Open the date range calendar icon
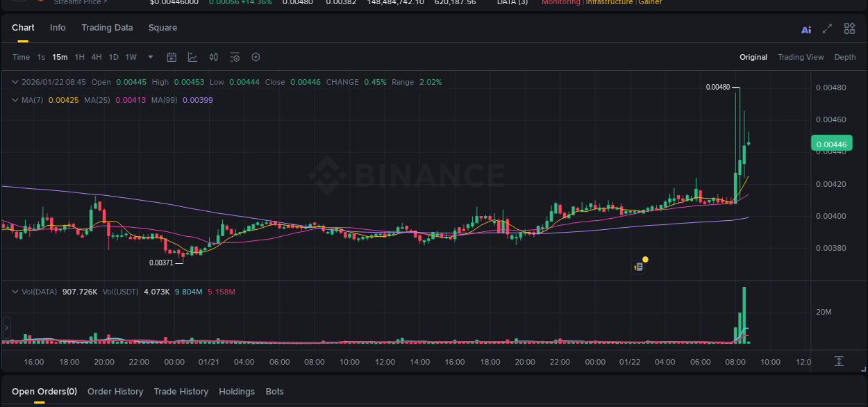The width and height of the screenshot is (868, 407). tap(172, 57)
